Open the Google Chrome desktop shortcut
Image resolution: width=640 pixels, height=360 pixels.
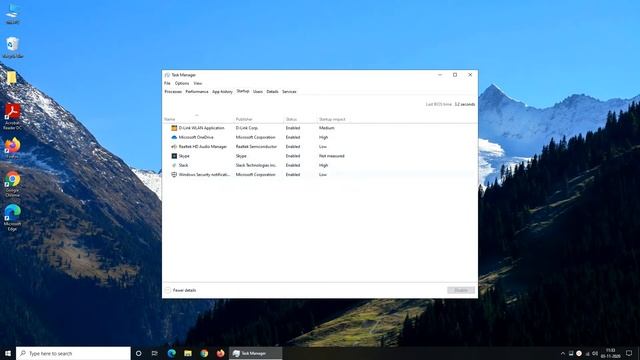pyautogui.click(x=13, y=184)
